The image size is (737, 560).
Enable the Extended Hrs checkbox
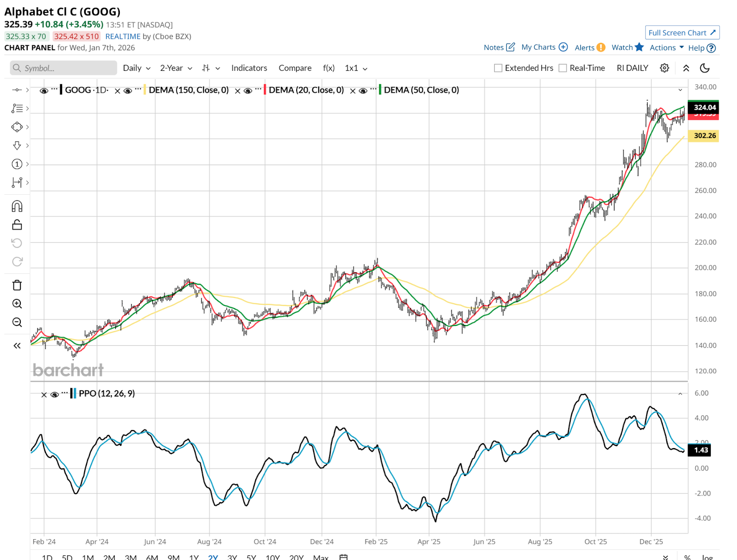pyautogui.click(x=498, y=68)
